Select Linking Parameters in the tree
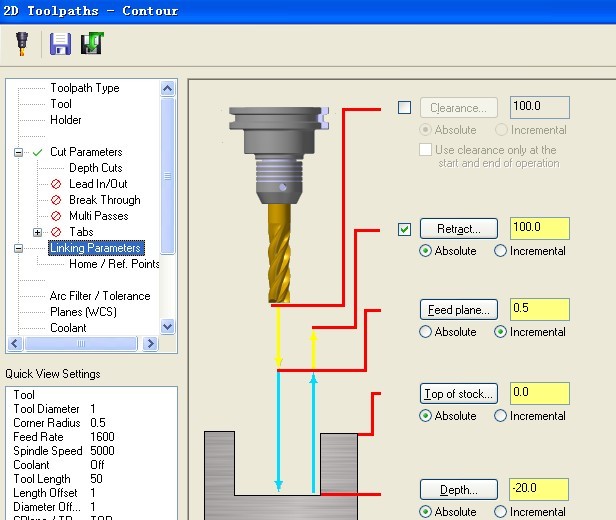This screenshot has width=616, height=520. coord(95,248)
